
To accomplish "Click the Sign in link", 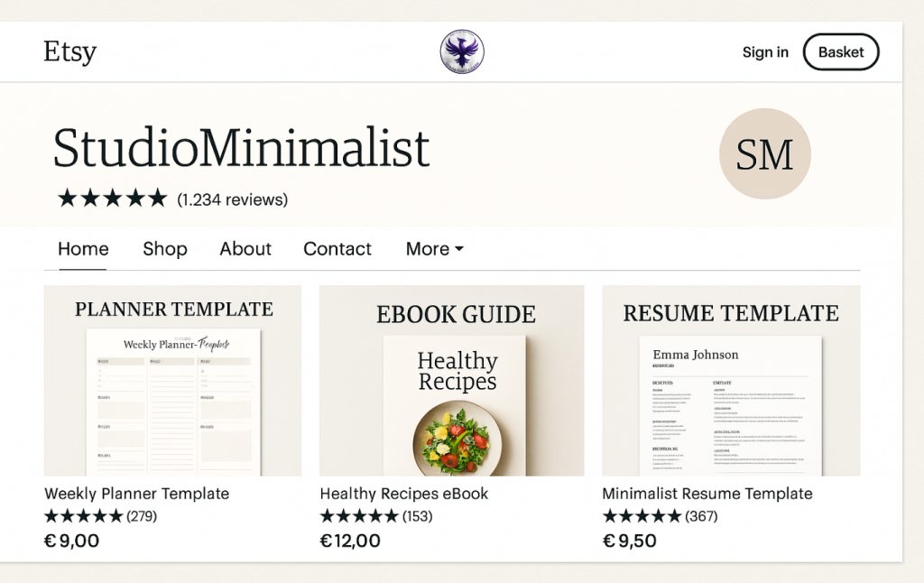I will pyautogui.click(x=765, y=52).
